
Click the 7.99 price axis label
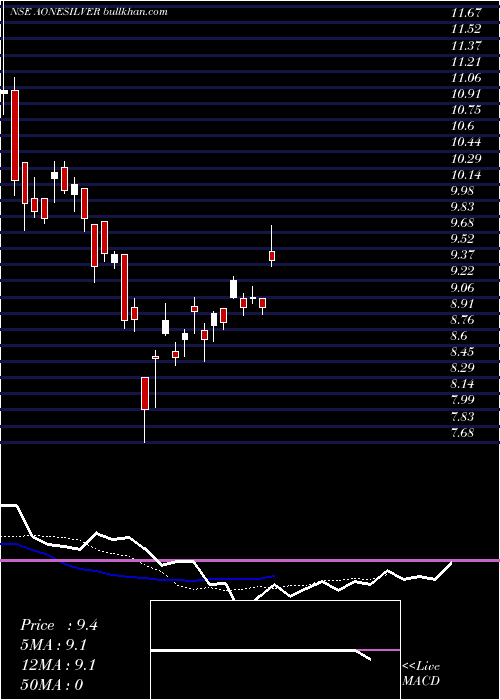pos(463,400)
